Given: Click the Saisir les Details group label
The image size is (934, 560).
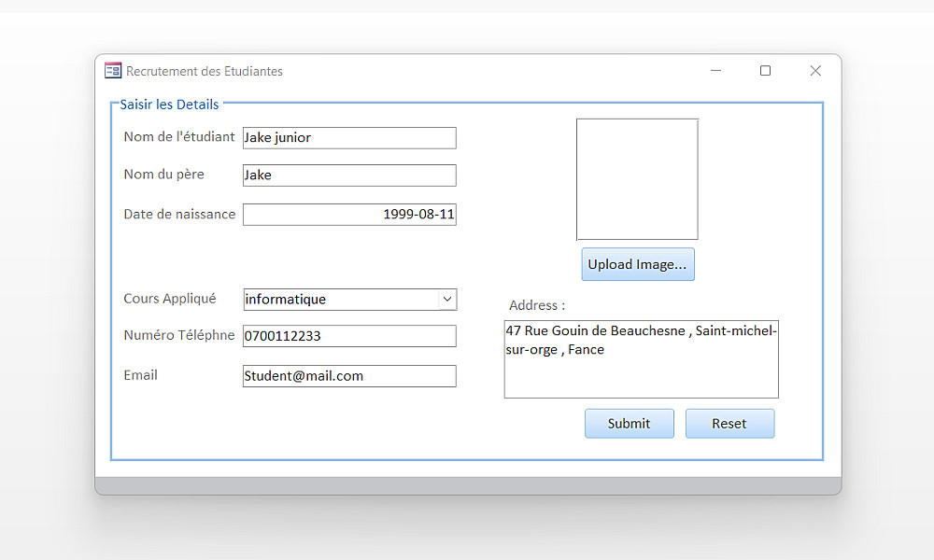Looking at the screenshot, I should [x=169, y=105].
